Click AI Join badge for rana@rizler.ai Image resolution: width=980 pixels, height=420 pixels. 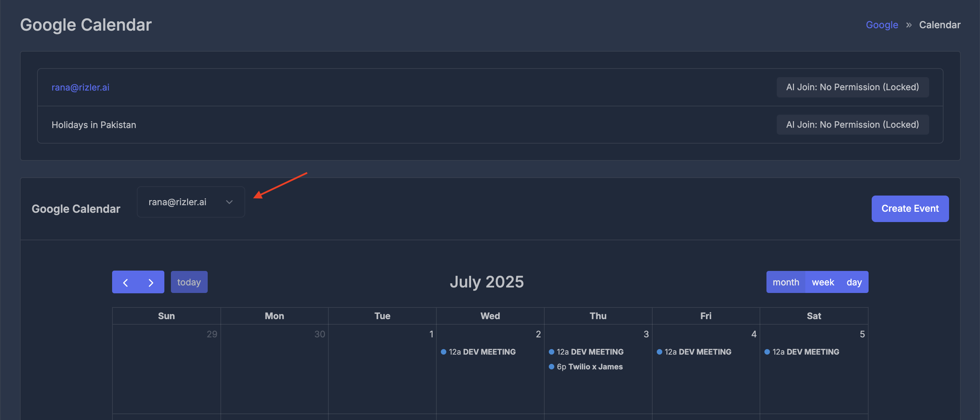point(852,87)
